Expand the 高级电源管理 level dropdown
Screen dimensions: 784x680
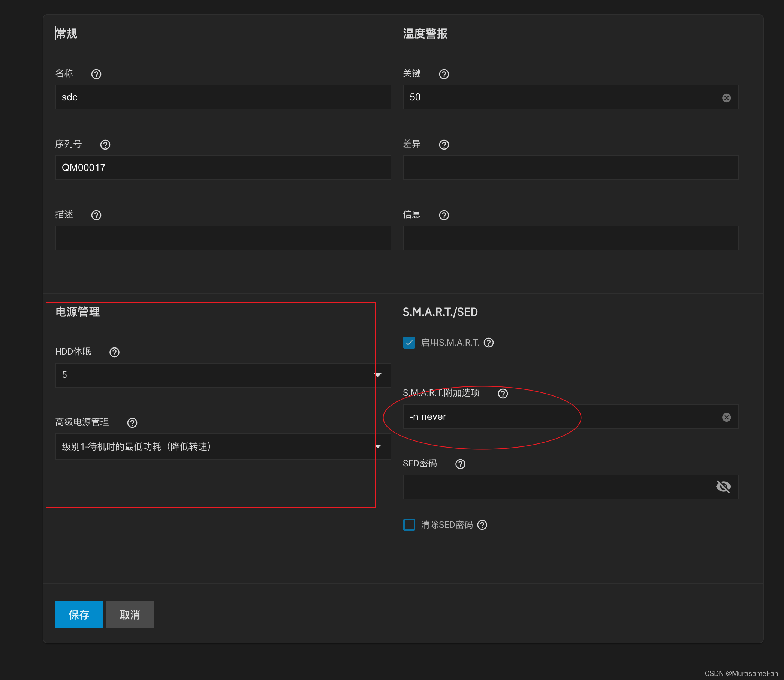(x=223, y=446)
